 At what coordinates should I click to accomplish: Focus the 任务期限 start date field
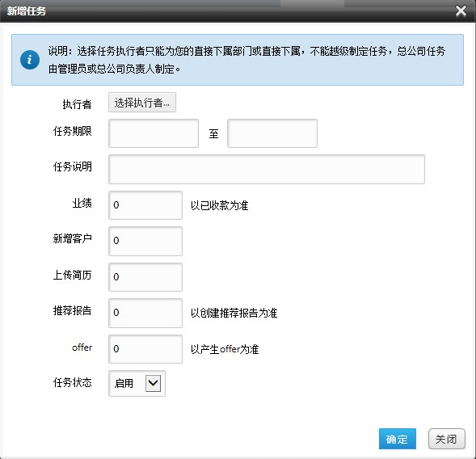click(154, 133)
